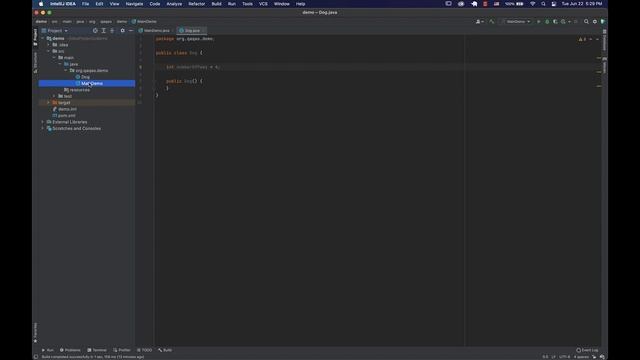Click the Dog class icon in project tree
The width and height of the screenshot is (640, 360).
78,77
